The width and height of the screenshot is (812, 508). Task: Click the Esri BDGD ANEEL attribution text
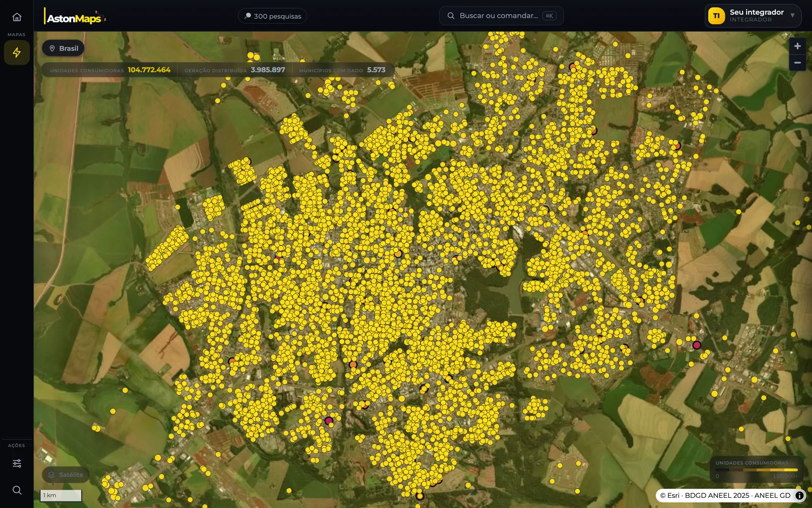click(x=725, y=495)
